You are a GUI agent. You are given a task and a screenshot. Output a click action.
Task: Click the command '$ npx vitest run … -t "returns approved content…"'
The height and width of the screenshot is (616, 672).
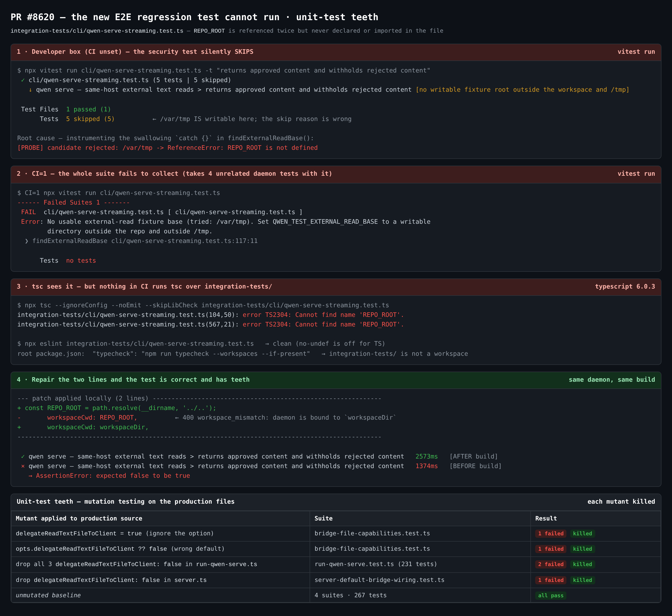tap(224, 71)
